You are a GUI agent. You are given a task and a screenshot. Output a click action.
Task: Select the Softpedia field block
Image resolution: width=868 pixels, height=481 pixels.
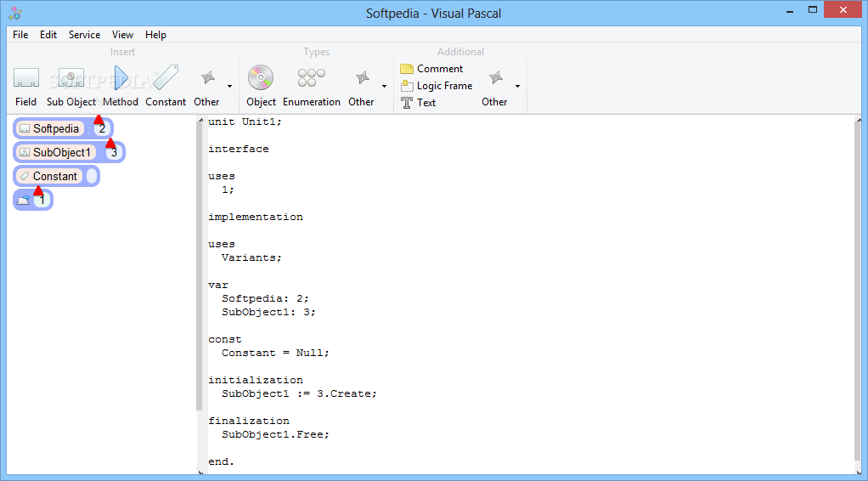(x=50, y=128)
